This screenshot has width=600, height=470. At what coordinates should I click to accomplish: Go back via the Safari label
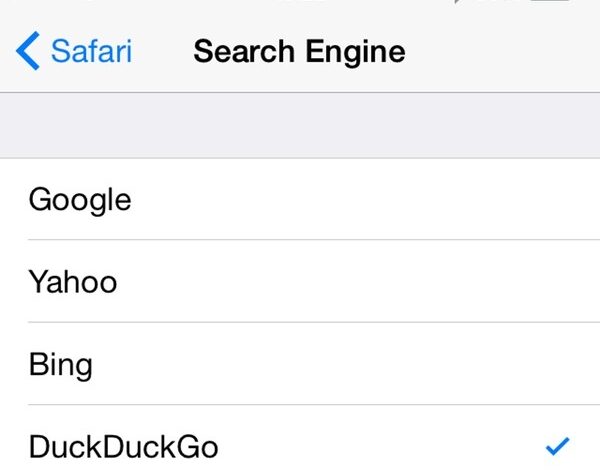click(x=92, y=51)
